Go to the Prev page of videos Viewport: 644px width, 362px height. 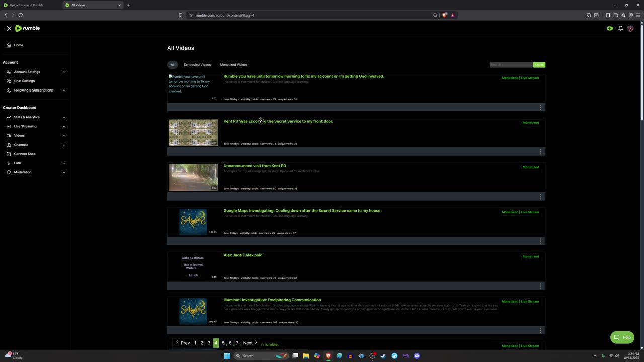click(x=183, y=343)
